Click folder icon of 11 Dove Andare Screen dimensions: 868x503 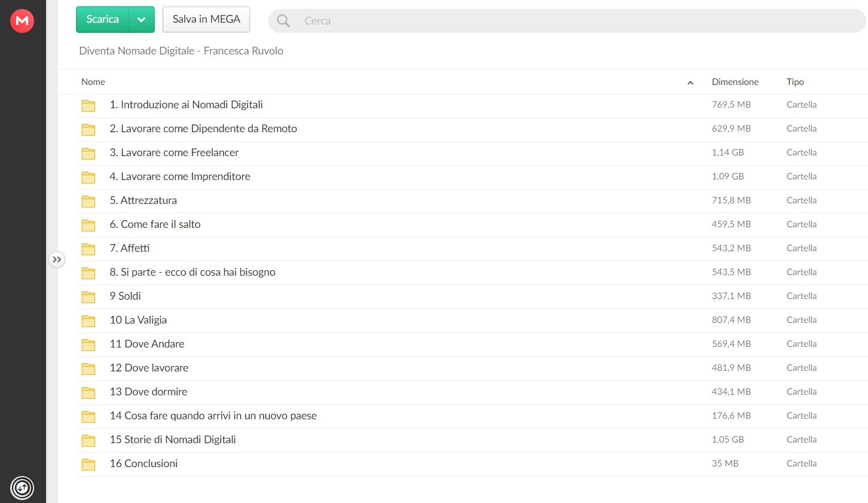(x=88, y=345)
